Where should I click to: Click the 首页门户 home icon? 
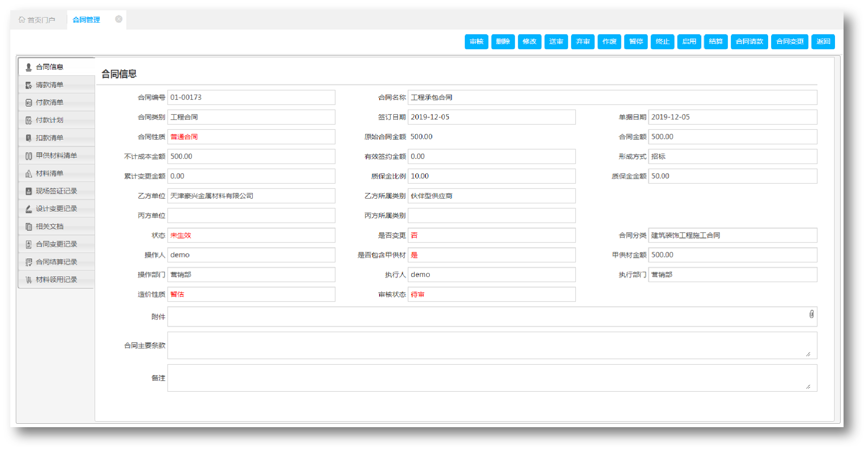coord(22,20)
